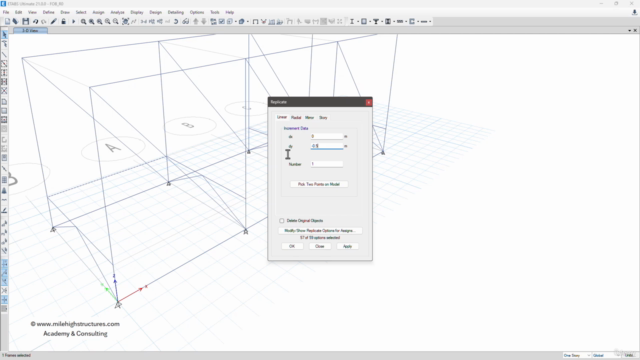Toggle the Lock model padlock icon

coord(64,21)
